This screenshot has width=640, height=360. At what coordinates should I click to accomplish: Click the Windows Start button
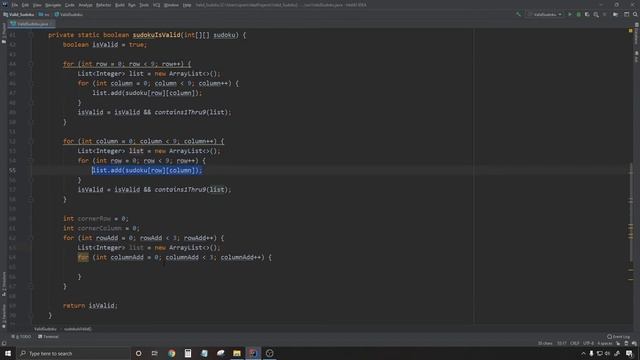[x=8, y=353]
